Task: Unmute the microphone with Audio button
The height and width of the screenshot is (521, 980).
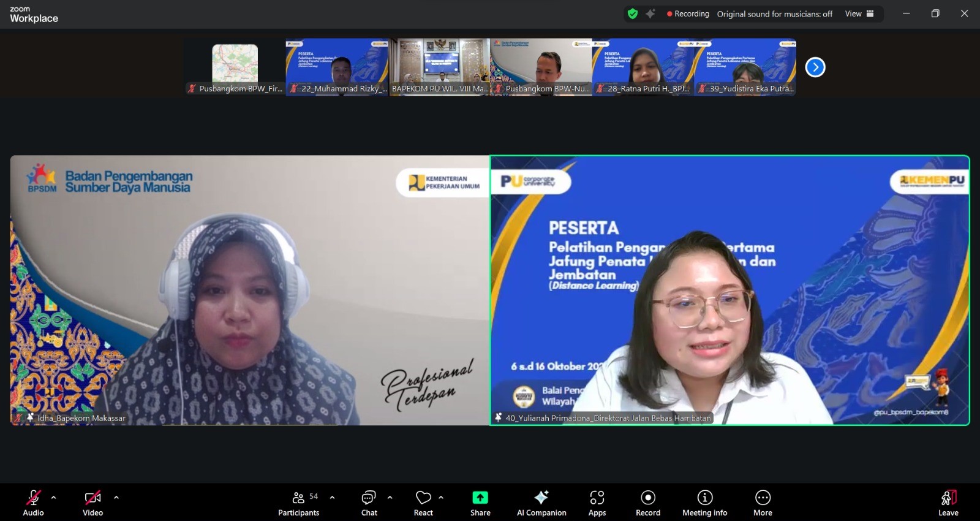Action: [x=33, y=503]
